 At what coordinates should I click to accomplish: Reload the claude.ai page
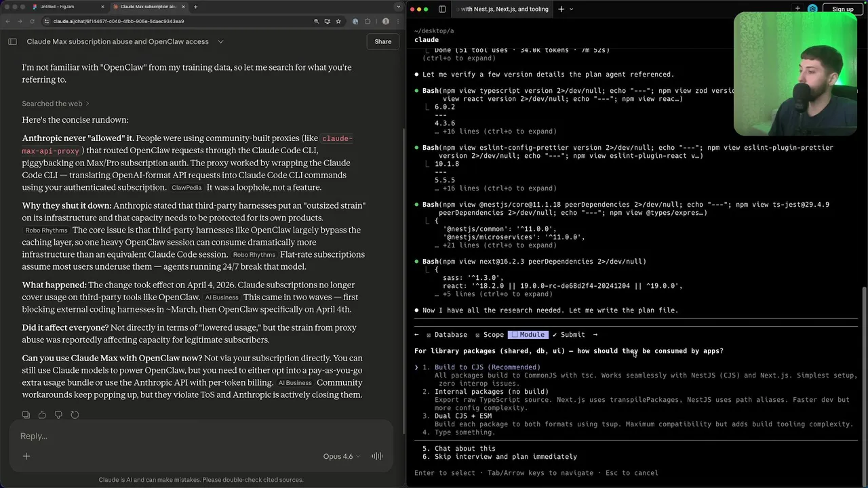coord(32,21)
